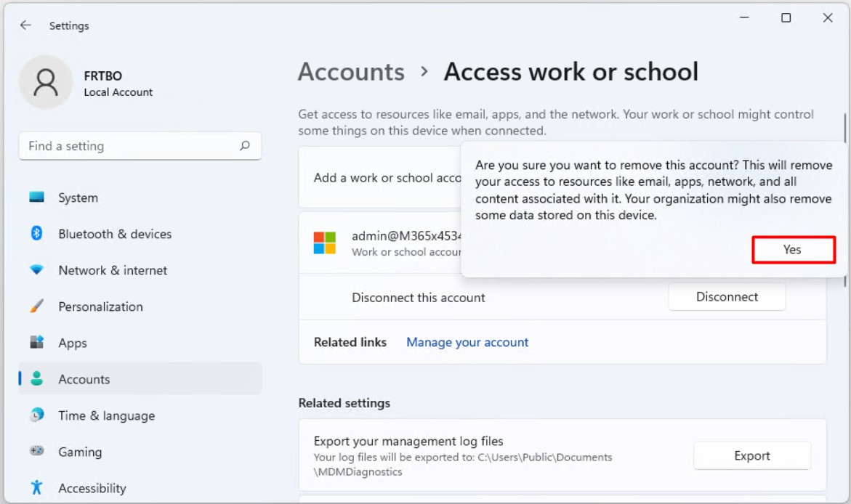
Task: Open Gaming settings category
Action: point(140,452)
